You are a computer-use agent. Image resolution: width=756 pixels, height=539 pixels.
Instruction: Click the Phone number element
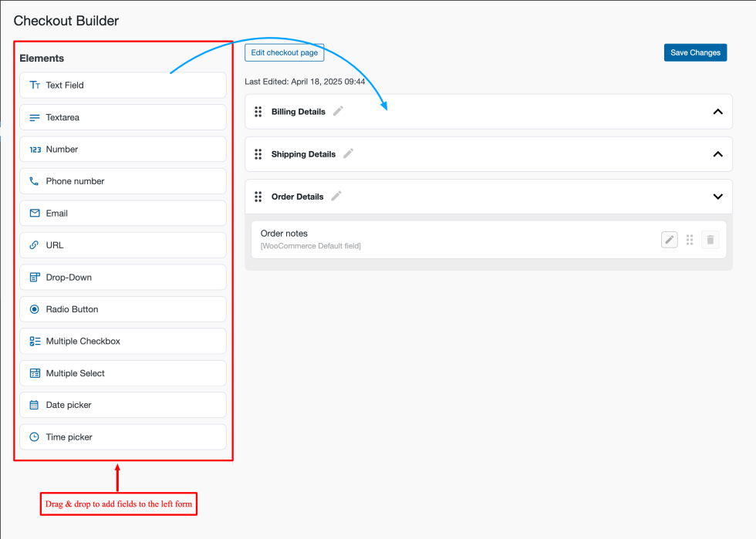tap(123, 181)
